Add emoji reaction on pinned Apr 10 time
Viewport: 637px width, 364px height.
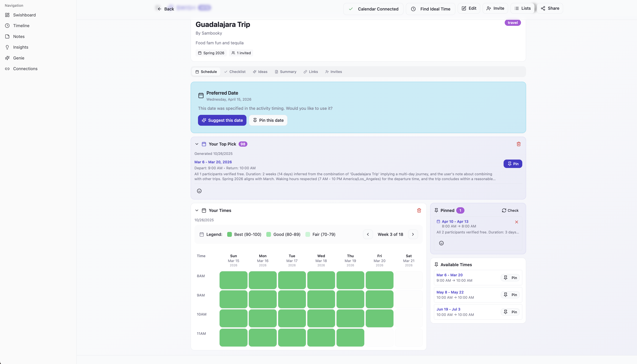coord(441,243)
